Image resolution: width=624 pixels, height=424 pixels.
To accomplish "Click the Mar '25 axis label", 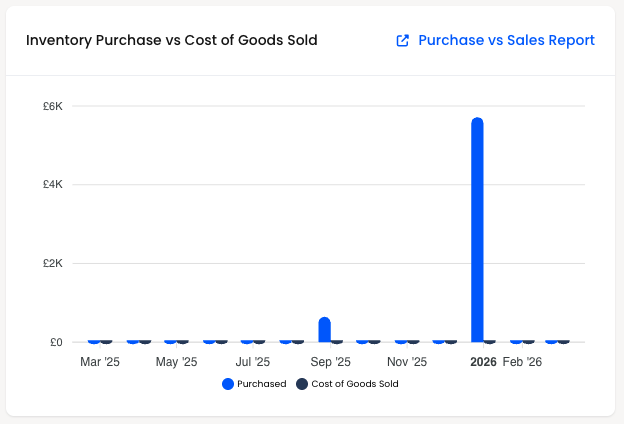I will [100, 361].
